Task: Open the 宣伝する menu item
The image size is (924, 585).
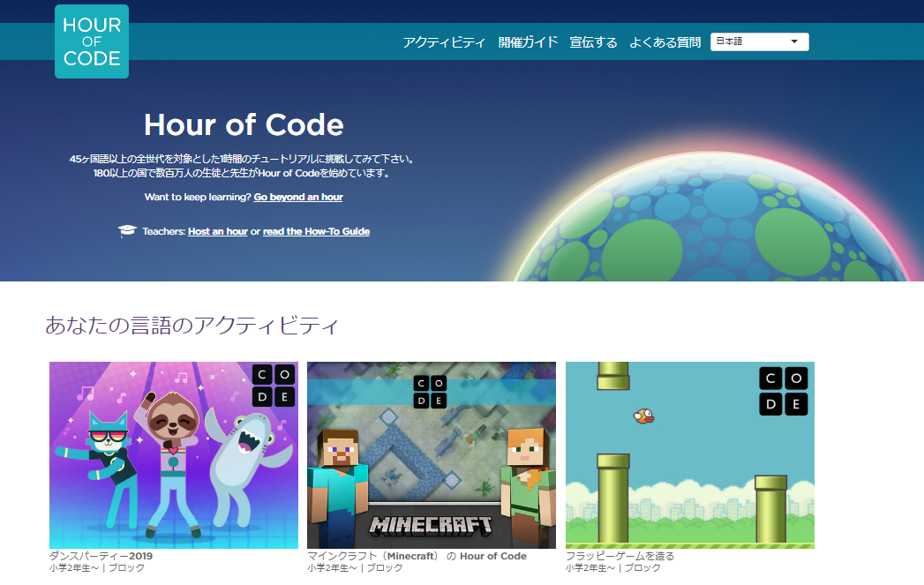Action: 593,41
